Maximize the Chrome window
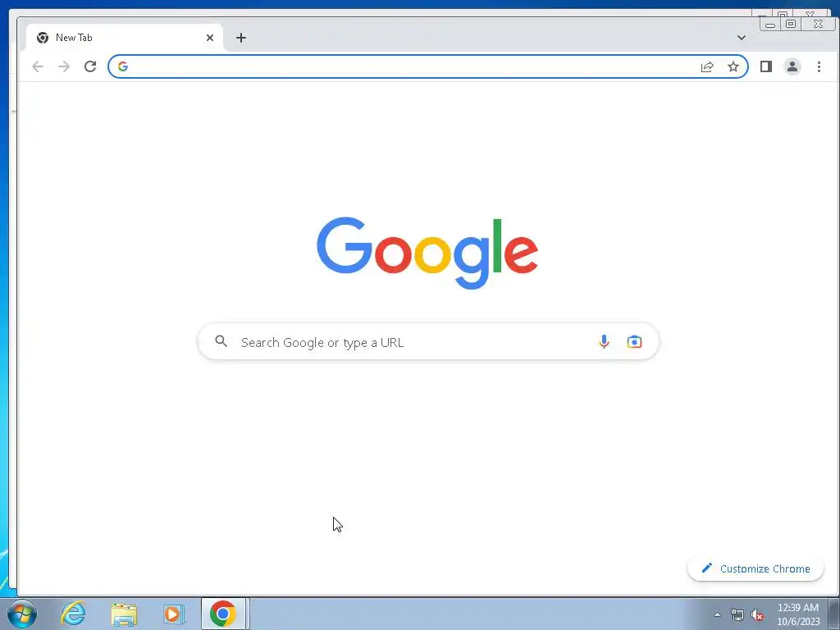840x630 pixels. tap(791, 24)
